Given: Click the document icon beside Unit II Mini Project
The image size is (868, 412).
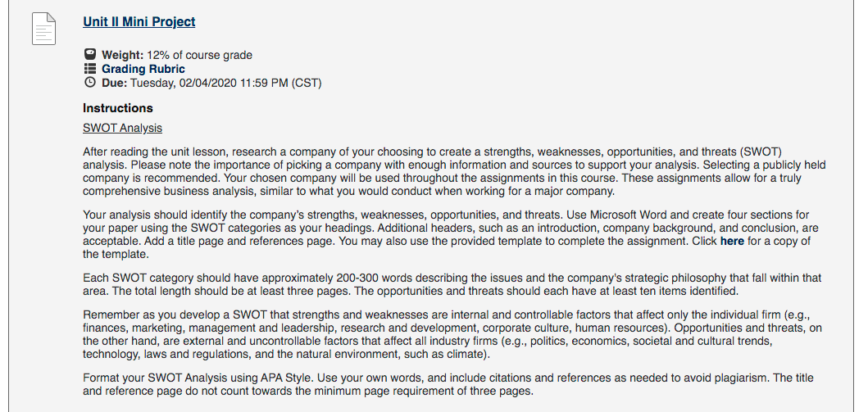Looking at the screenshot, I should (x=43, y=29).
